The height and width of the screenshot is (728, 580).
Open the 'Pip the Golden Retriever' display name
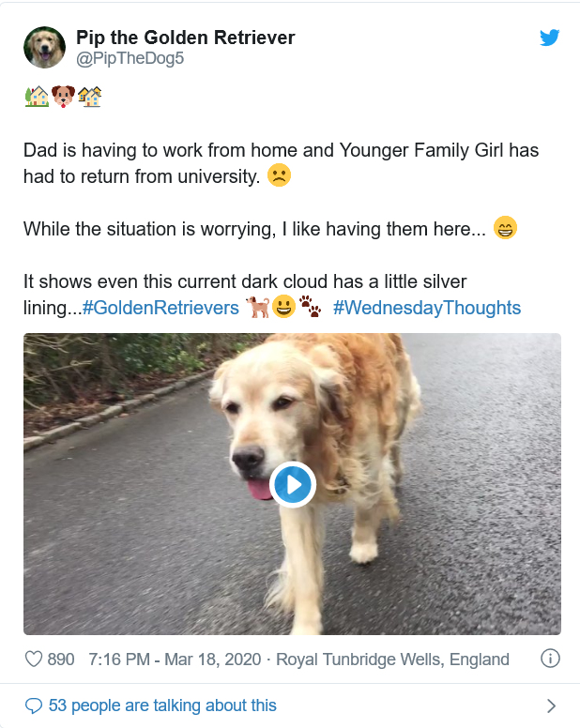click(186, 38)
